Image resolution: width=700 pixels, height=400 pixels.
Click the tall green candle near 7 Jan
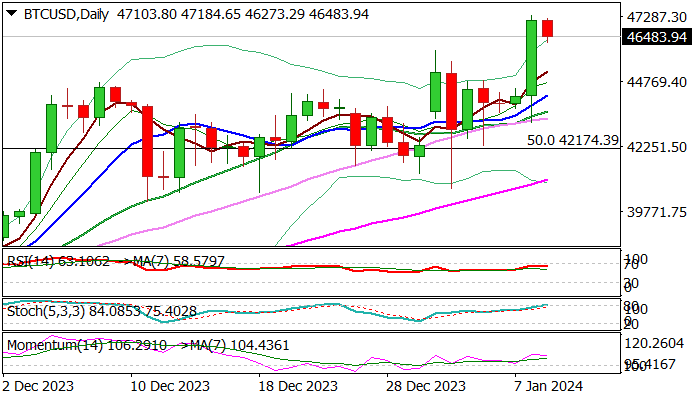coord(532,57)
